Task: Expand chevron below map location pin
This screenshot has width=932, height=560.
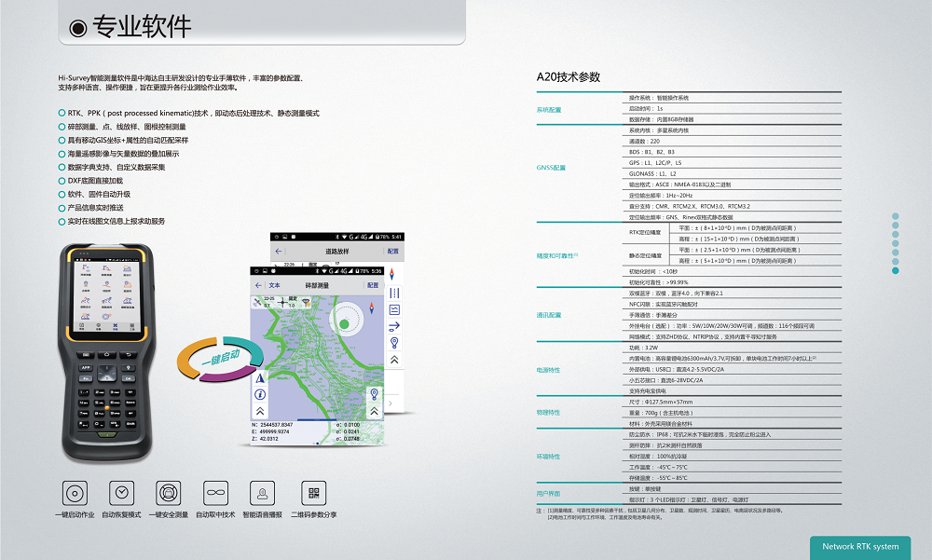Action: point(374,410)
